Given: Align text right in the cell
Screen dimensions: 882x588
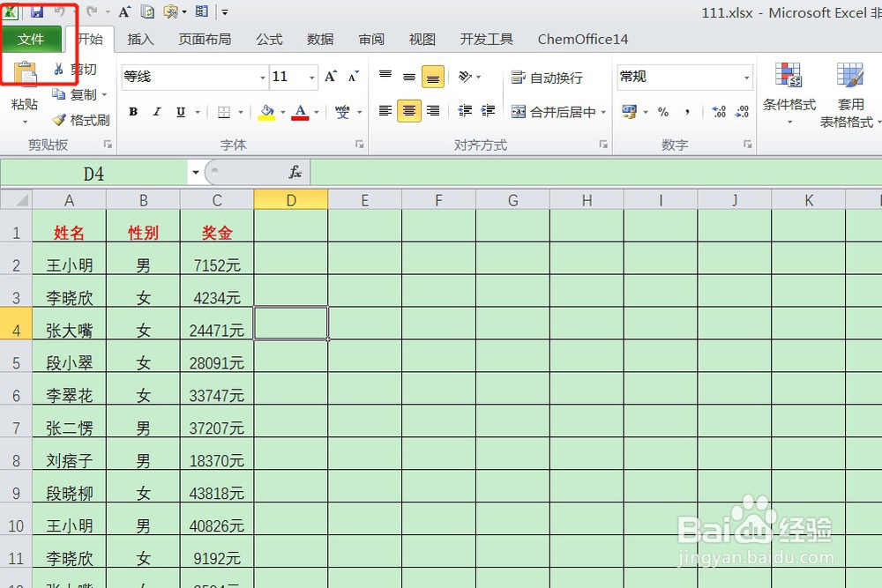Looking at the screenshot, I should coord(432,111).
